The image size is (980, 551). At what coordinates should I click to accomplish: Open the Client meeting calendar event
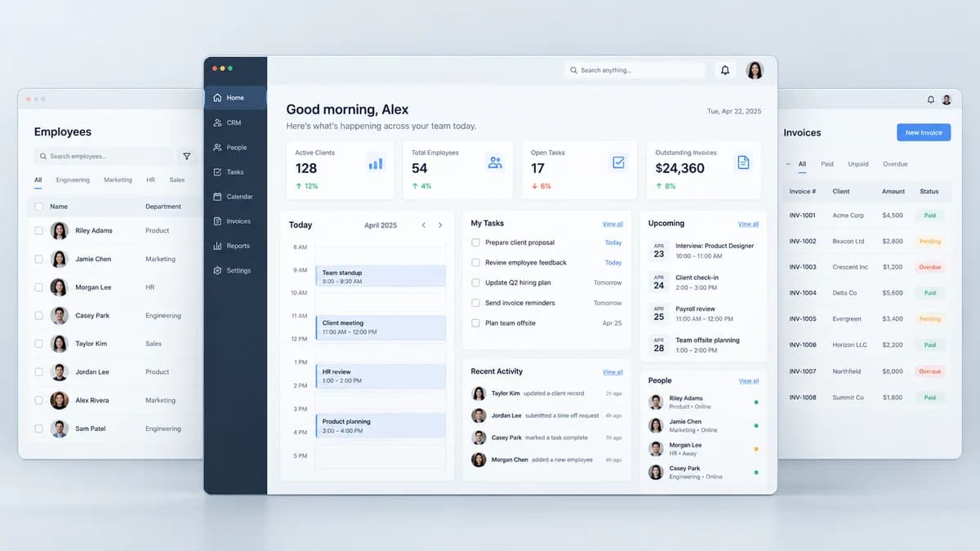(x=381, y=327)
